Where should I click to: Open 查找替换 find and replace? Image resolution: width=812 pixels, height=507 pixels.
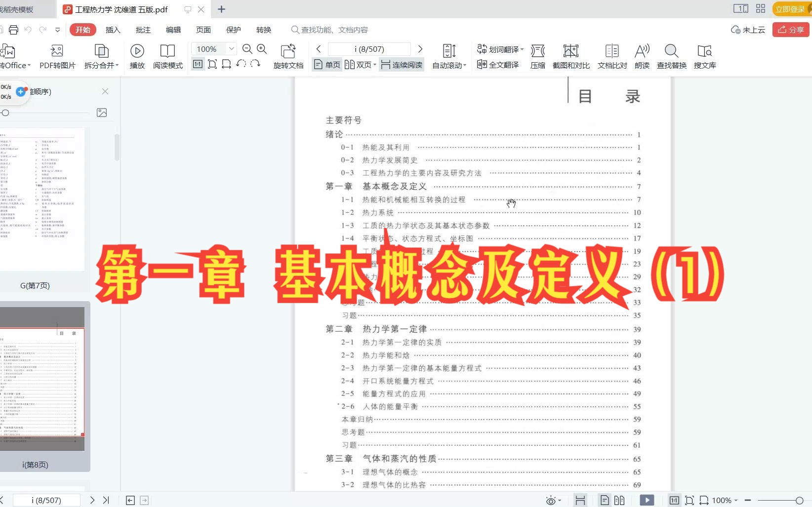pos(672,57)
